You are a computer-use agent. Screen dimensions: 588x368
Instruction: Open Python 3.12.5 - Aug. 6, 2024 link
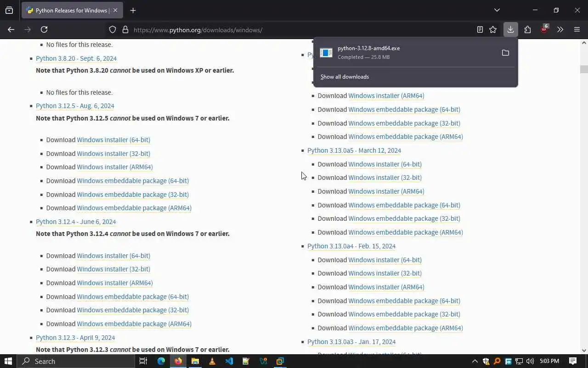point(75,106)
